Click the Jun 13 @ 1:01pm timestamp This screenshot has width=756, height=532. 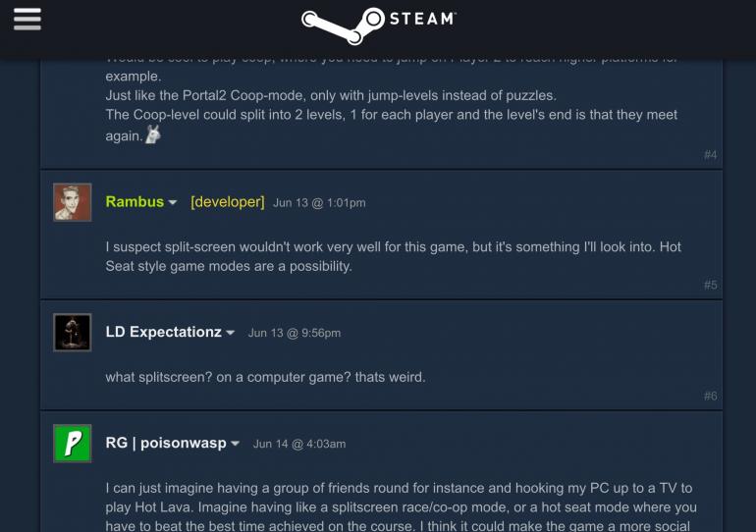(x=319, y=203)
